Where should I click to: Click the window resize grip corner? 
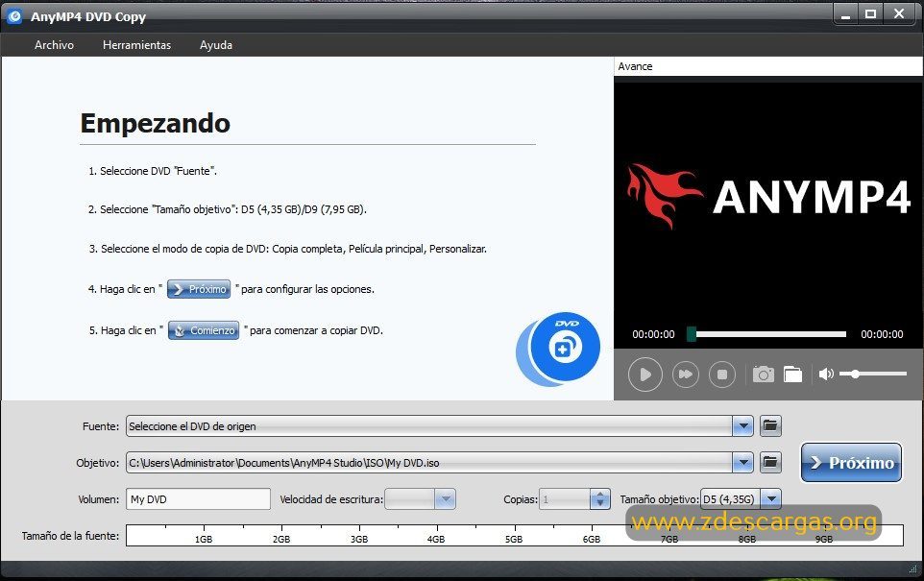pos(913,569)
